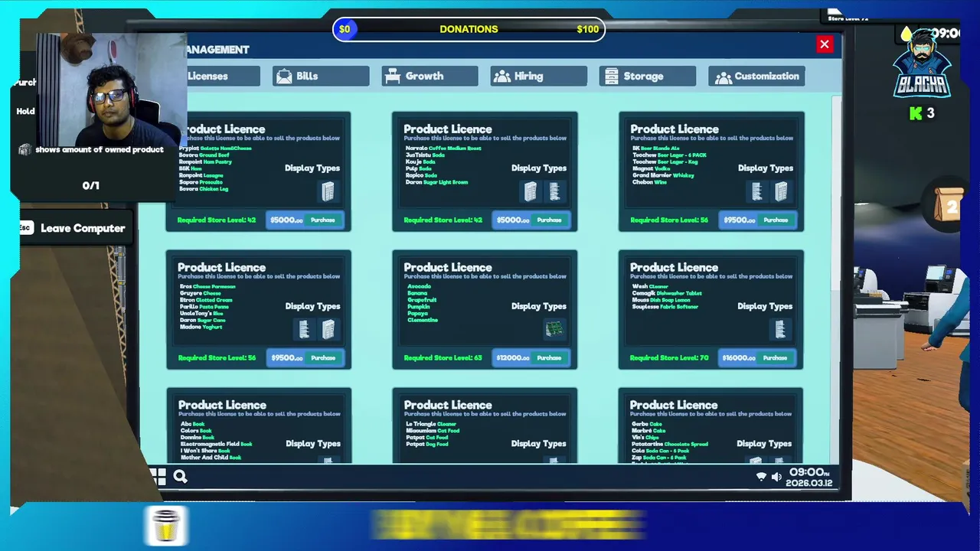Switch to the Growth tab

pos(430,77)
